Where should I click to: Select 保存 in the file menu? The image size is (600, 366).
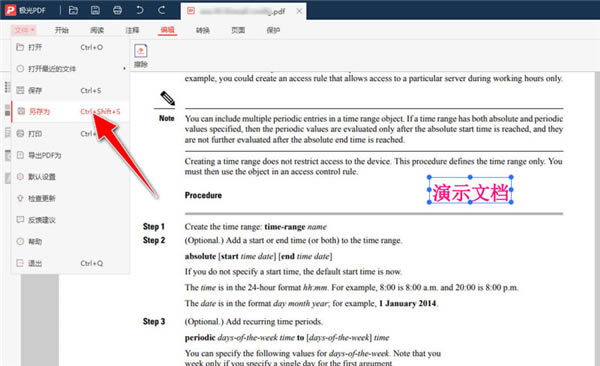point(71,90)
